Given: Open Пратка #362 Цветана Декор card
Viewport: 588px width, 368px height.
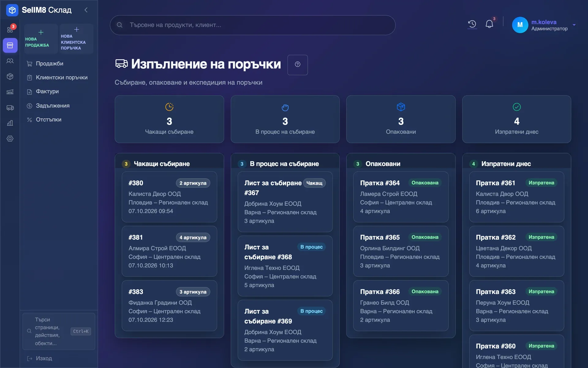Looking at the screenshot, I should point(517,251).
